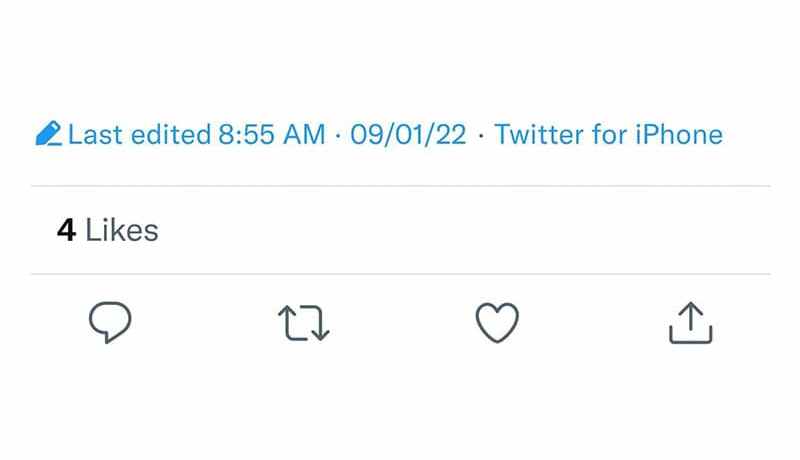Click the 8:55 AM timestamp
The height and width of the screenshot is (460, 800).
point(272,134)
